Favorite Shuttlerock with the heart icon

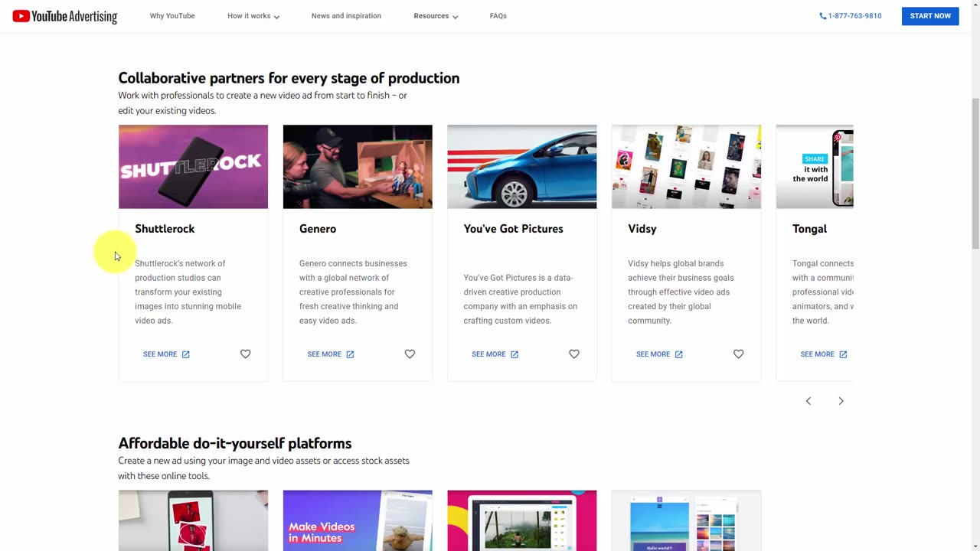click(245, 354)
